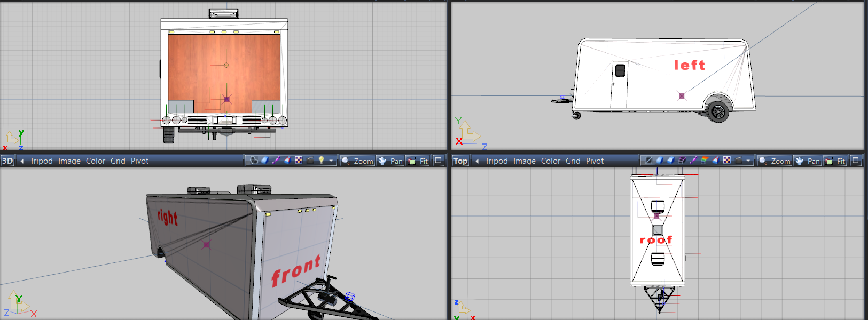868x320 pixels.
Task: Select Zoom tool in 3D viewport
Action: click(357, 161)
